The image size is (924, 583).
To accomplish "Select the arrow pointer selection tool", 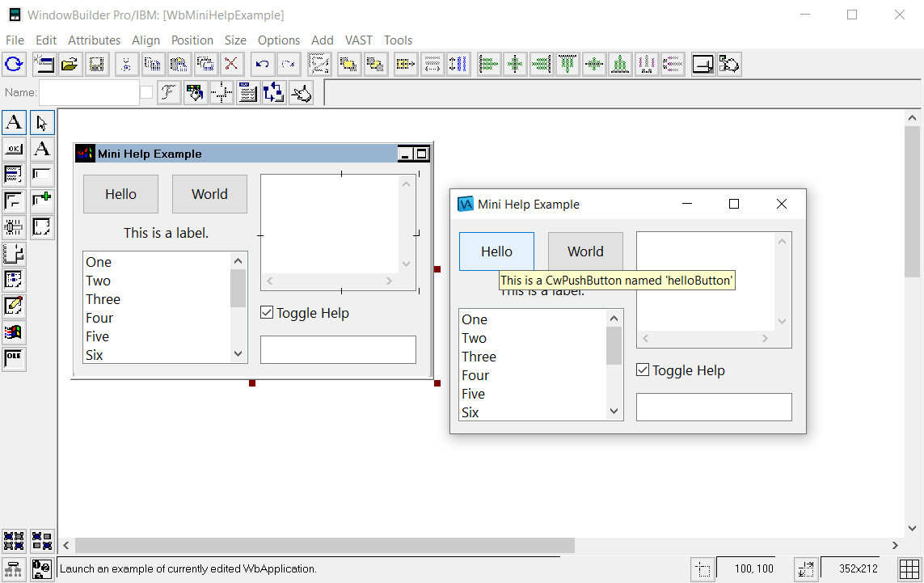I will [x=42, y=123].
